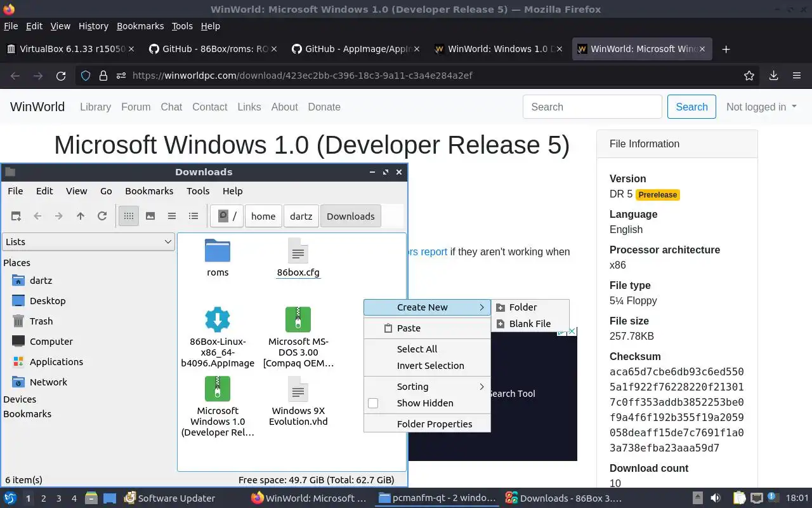812x508 pixels.
Task: Open Firefox hamburger application menu
Action: (x=797, y=76)
